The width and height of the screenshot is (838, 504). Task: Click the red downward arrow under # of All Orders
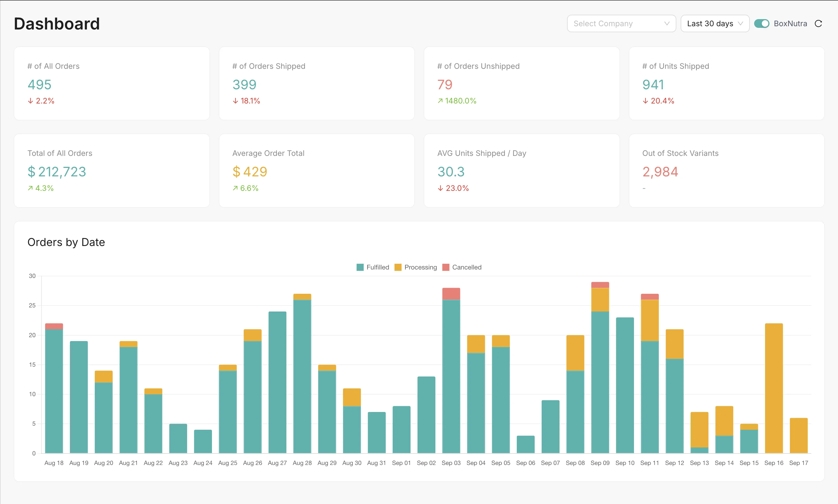[30, 100]
